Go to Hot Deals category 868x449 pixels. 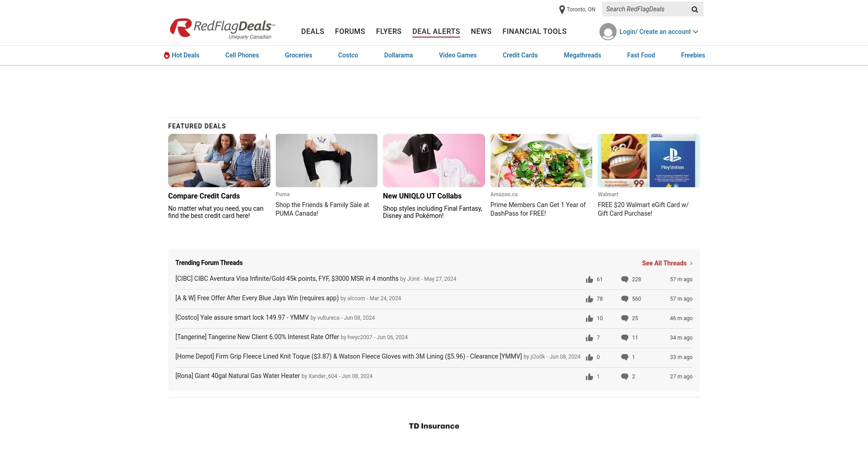[185, 55]
